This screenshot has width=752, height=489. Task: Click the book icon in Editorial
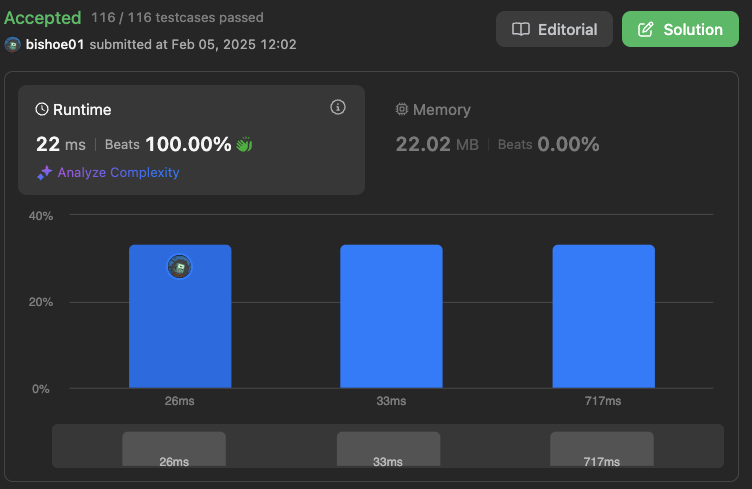520,29
